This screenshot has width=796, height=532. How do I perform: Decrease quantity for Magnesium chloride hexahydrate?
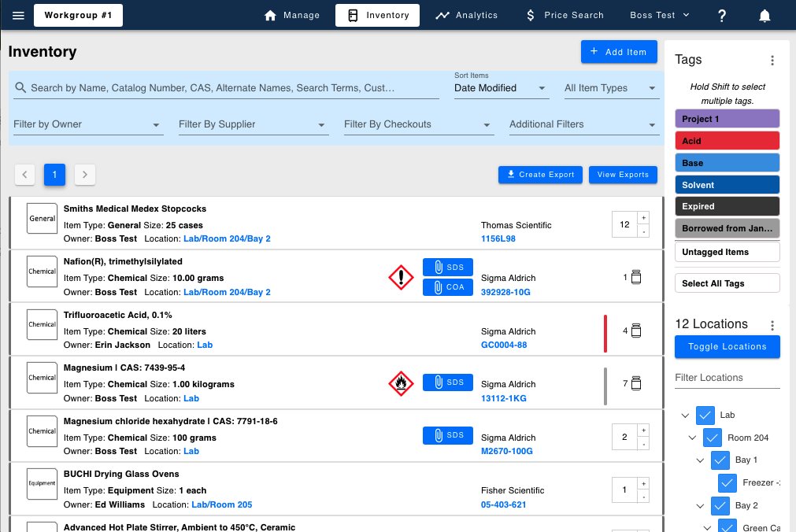click(643, 444)
